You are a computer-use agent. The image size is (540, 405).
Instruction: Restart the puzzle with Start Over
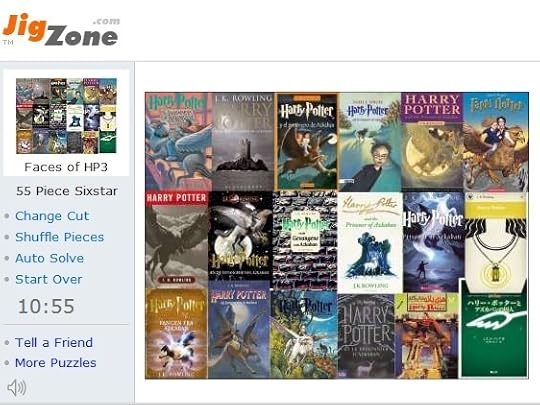pos(49,279)
